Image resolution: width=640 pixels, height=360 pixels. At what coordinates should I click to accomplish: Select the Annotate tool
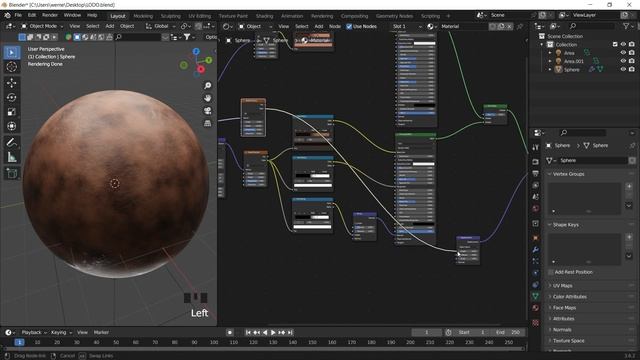12,142
